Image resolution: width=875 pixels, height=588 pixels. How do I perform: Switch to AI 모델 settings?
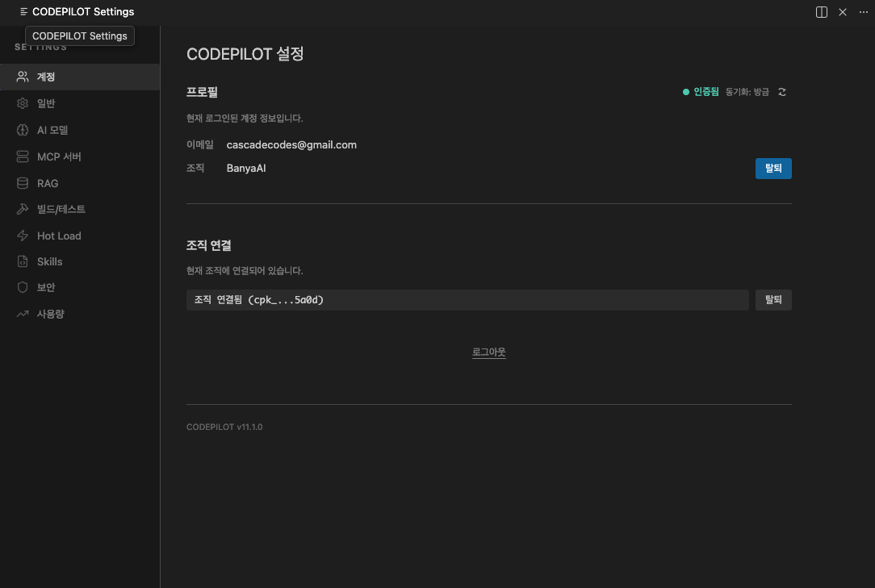80,130
